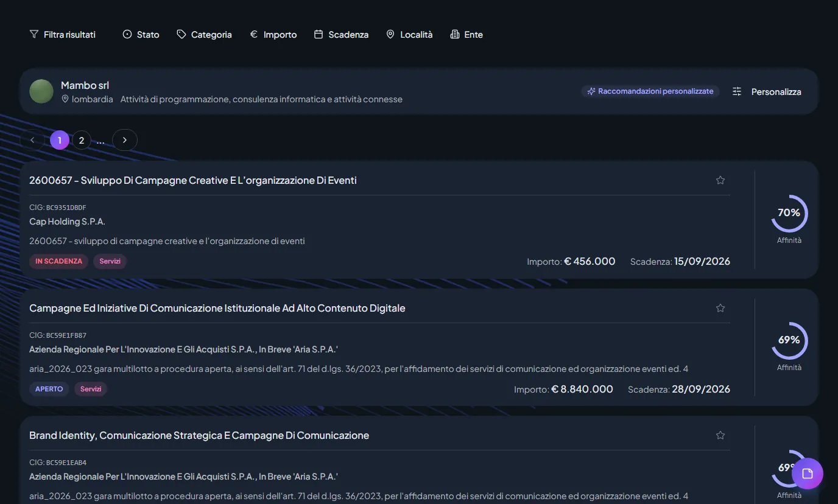Open the Scadenza date filter

point(341,35)
